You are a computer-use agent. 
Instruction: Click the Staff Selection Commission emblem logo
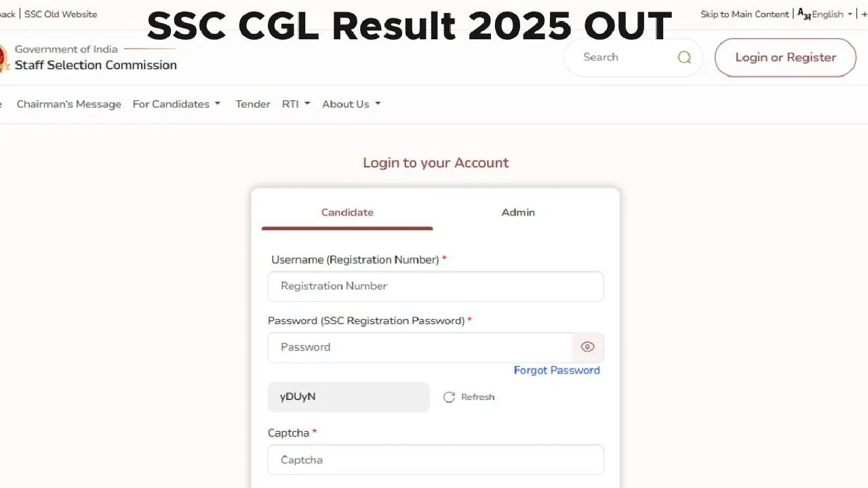coord(2,57)
